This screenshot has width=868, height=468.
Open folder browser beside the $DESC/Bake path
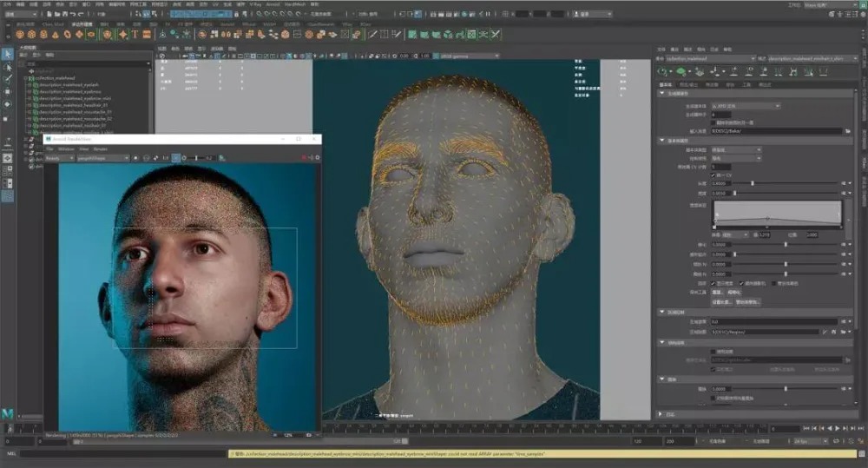point(847,131)
